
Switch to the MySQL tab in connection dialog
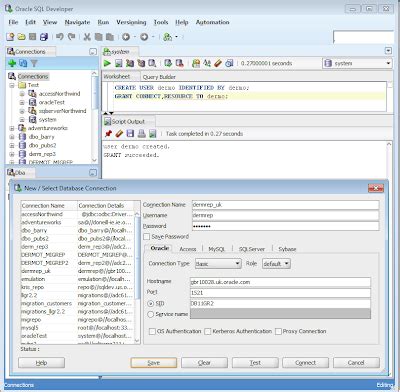[x=217, y=249]
